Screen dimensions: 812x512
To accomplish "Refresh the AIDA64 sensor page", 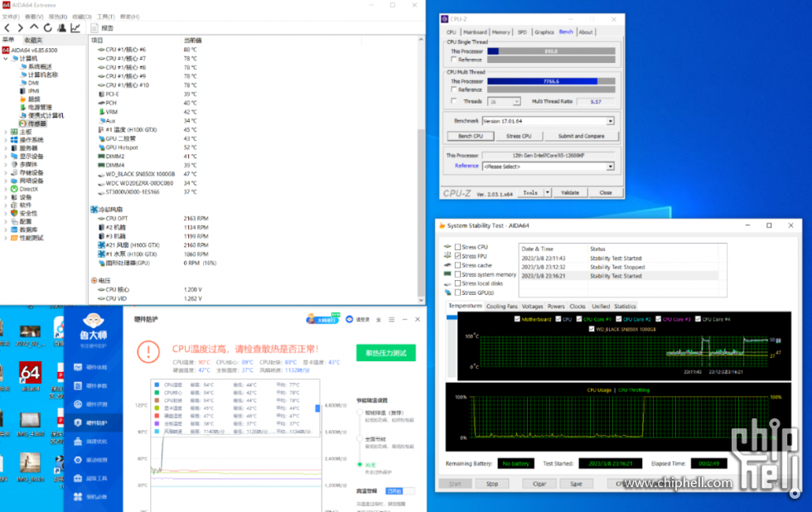I will 48,28.
